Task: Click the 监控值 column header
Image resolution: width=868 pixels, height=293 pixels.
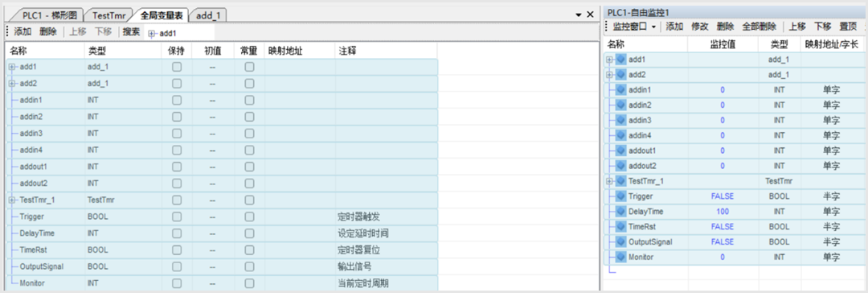Action: point(723,44)
